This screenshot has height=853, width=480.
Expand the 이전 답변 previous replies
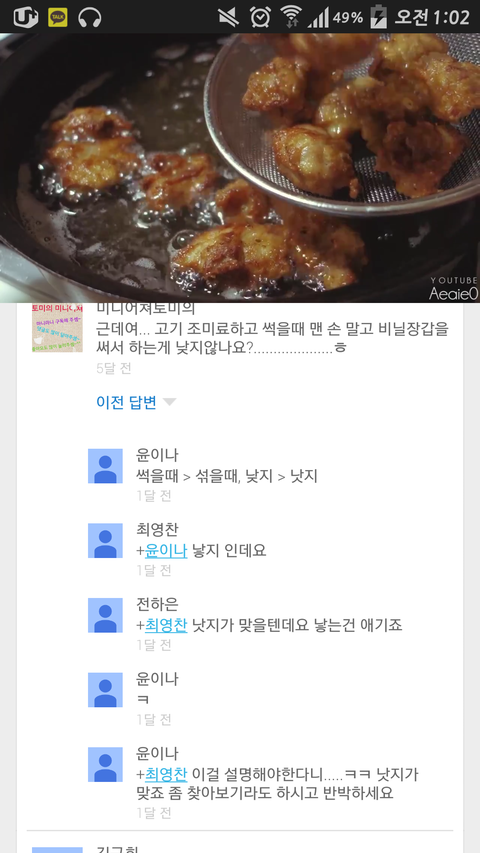point(126,402)
